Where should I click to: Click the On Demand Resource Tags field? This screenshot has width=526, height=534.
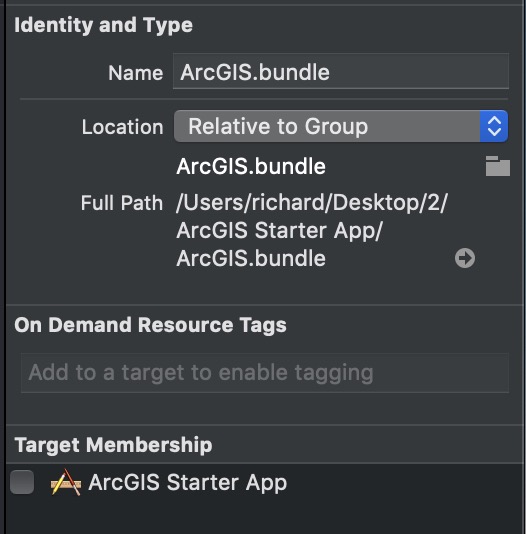pos(265,373)
